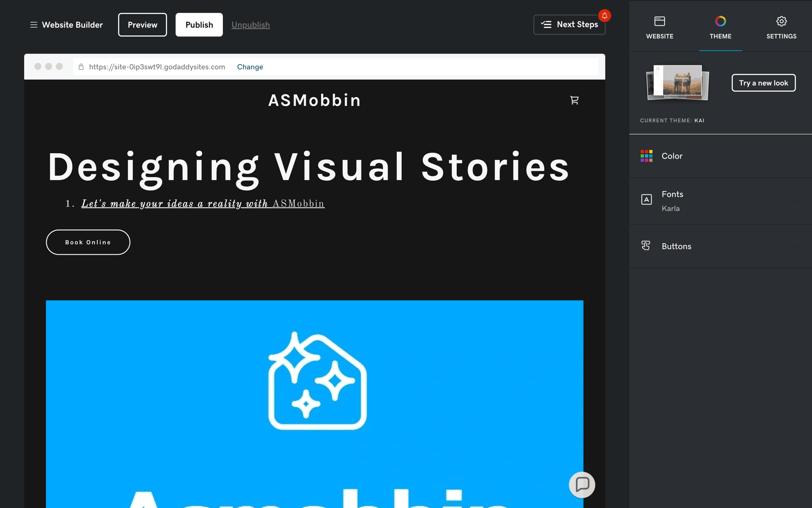Click the Website Builder title

pos(72,25)
